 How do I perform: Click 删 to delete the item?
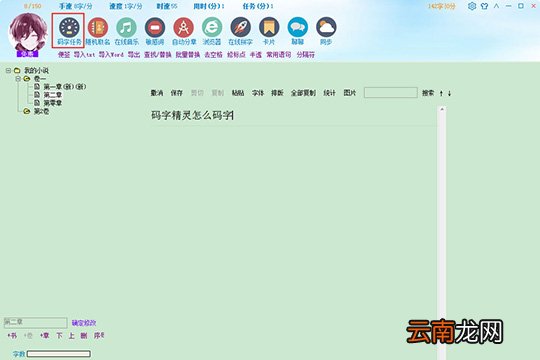[84, 336]
